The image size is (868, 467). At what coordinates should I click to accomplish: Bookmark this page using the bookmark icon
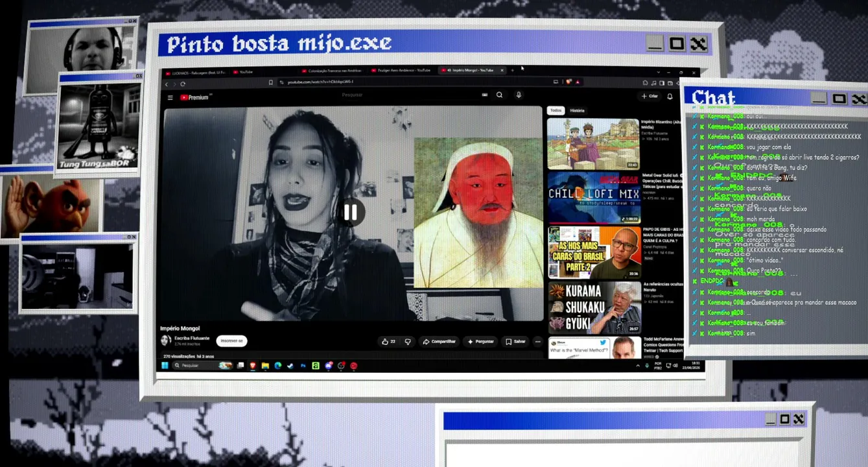click(271, 82)
